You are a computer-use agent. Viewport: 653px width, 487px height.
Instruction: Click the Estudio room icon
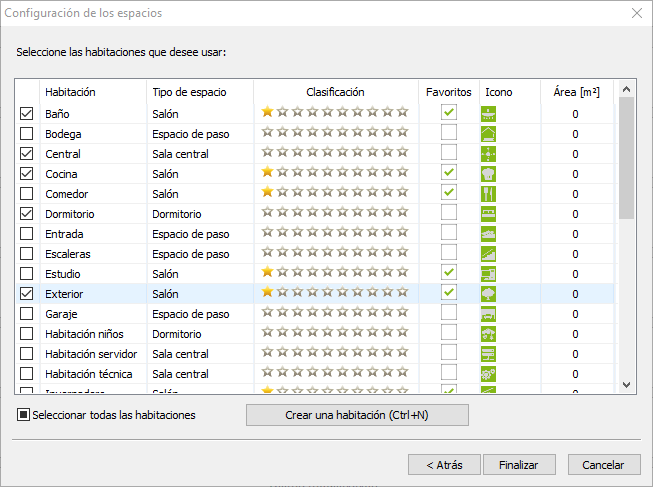(488, 273)
